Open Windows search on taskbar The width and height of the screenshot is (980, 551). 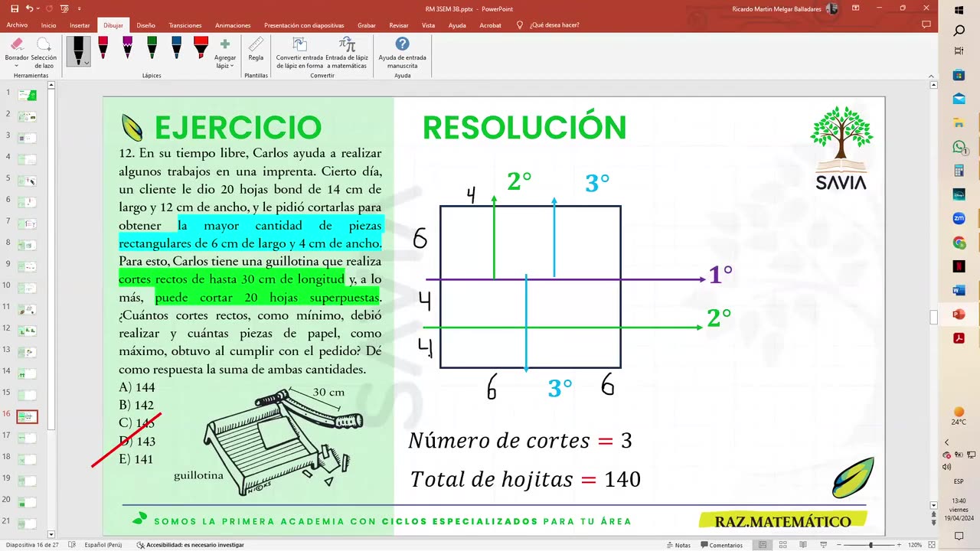[x=959, y=31]
